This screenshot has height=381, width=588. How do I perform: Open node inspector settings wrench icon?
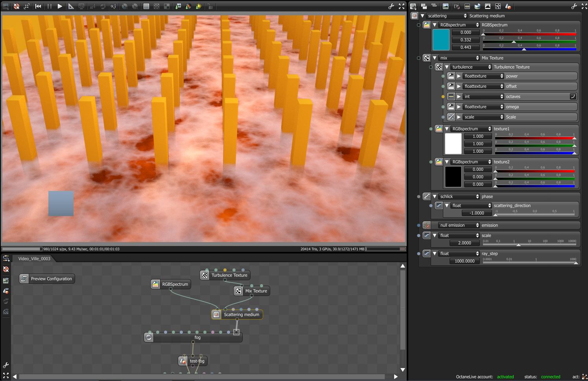[574, 6]
